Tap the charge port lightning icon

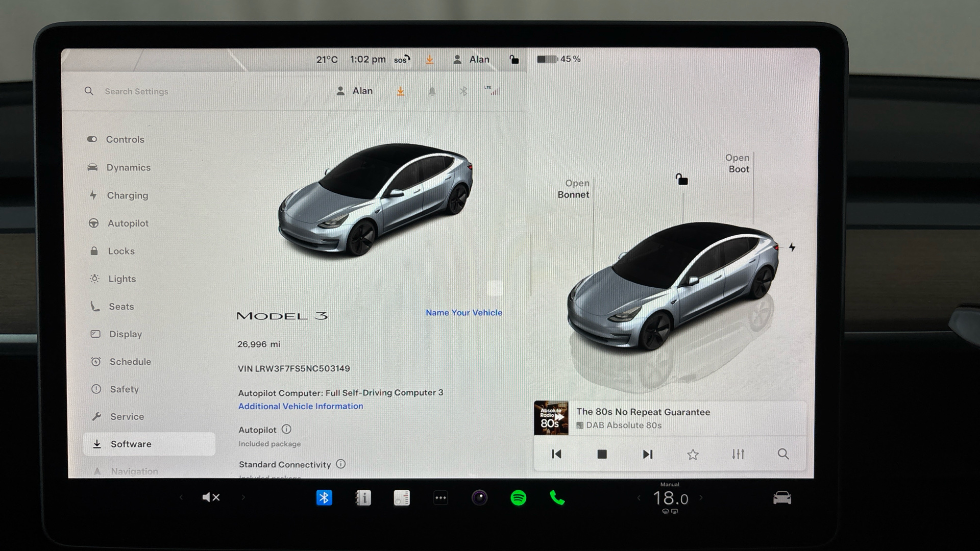(792, 247)
